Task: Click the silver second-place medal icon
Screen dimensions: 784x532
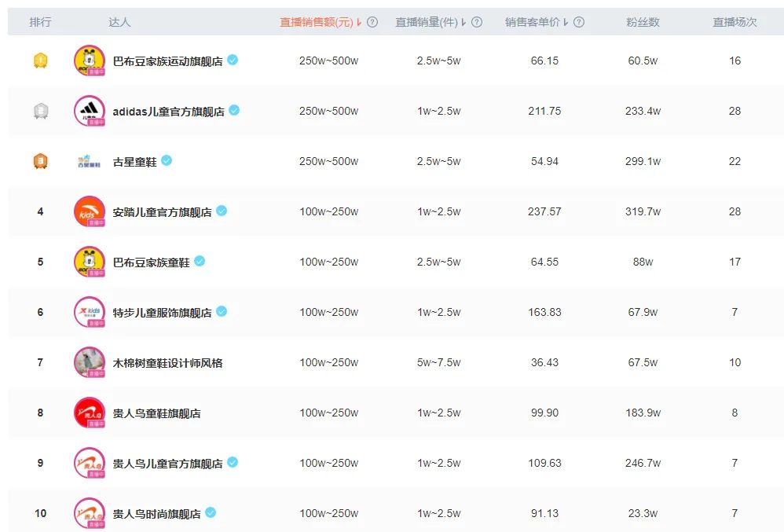Action: pos(40,110)
